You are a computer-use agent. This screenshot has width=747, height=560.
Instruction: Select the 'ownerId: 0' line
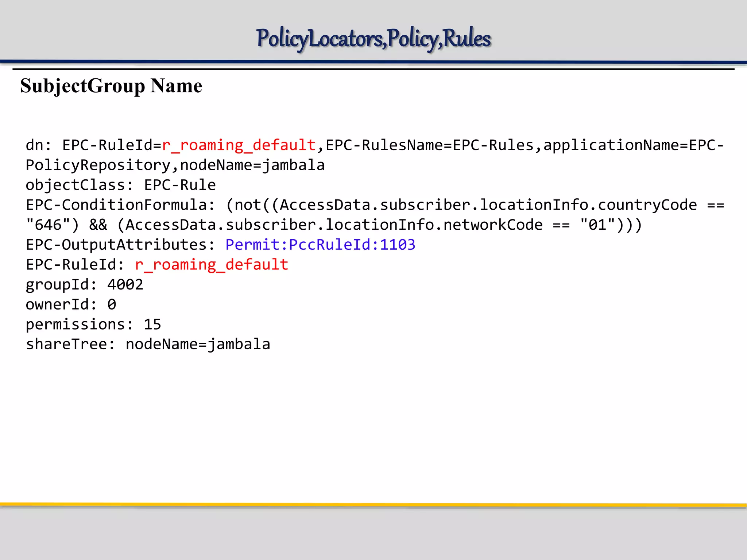coord(71,304)
